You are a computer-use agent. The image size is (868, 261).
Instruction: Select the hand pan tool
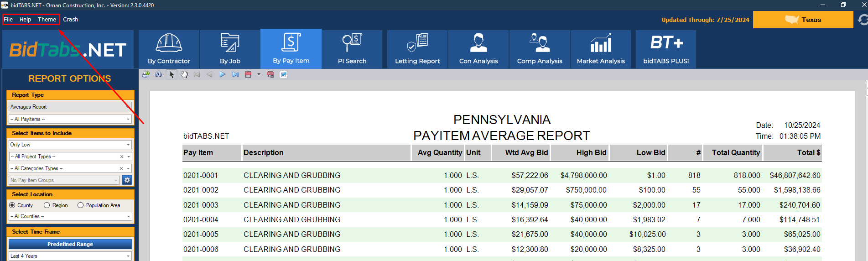pos(184,74)
